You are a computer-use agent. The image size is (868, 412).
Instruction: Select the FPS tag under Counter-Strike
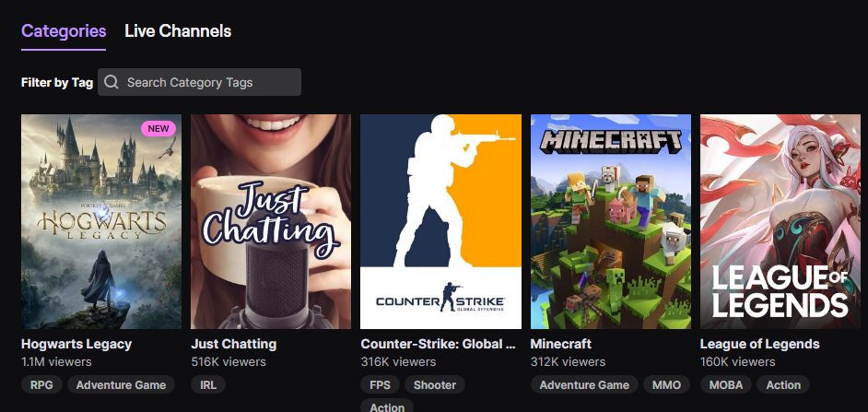(381, 385)
